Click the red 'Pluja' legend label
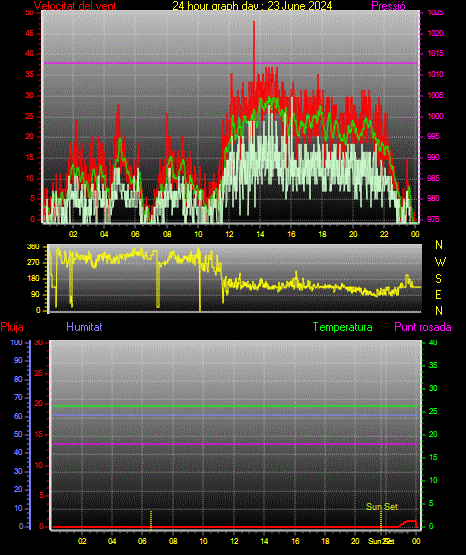The image size is (466, 555). coord(12,327)
